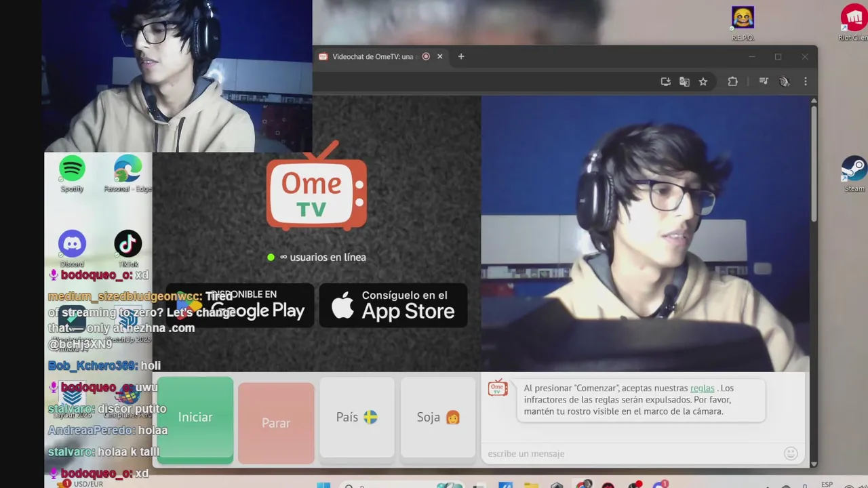The image size is (868, 488).
Task: Open the Spotify desktop shortcut
Action: click(72, 173)
